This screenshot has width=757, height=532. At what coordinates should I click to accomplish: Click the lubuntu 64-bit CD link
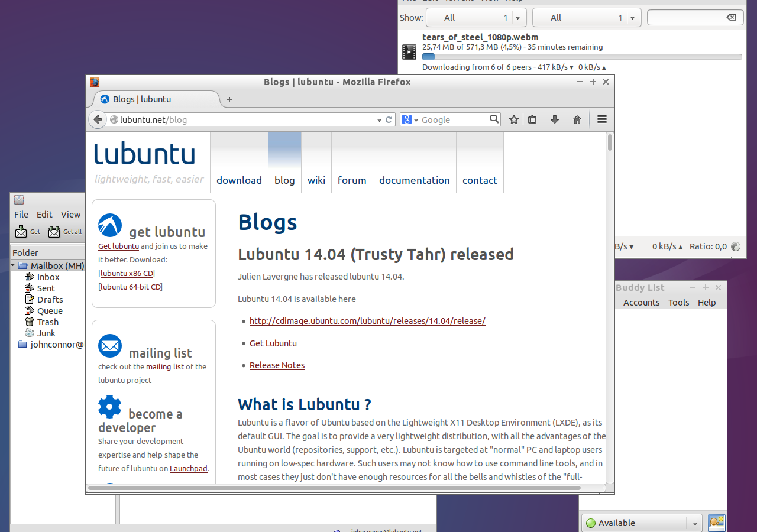(131, 287)
